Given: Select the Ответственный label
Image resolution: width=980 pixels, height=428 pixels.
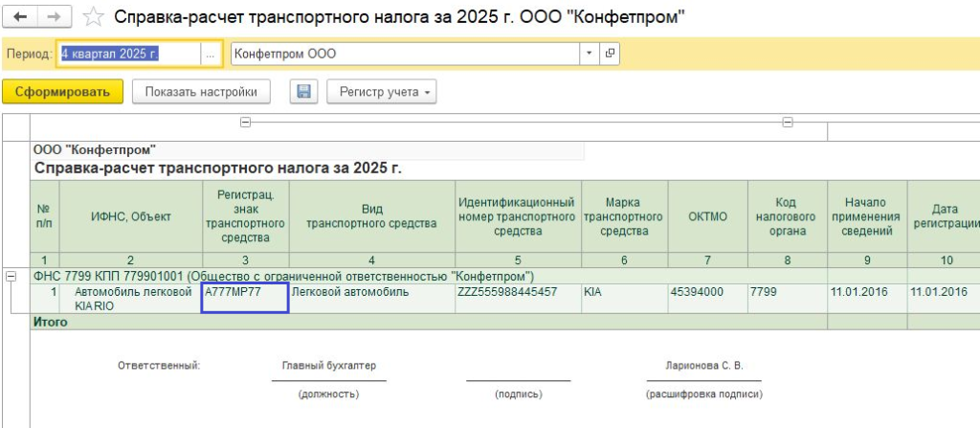Looking at the screenshot, I should (x=159, y=366).
